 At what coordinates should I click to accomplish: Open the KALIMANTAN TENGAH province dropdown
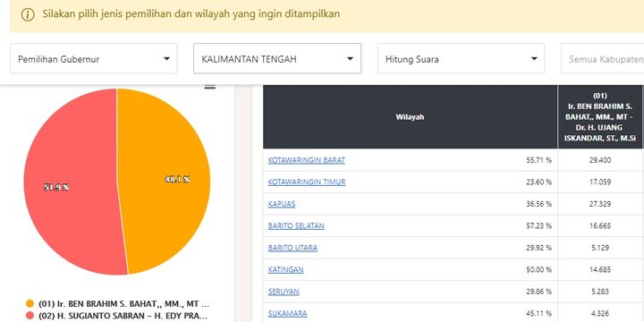tap(277, 59)
